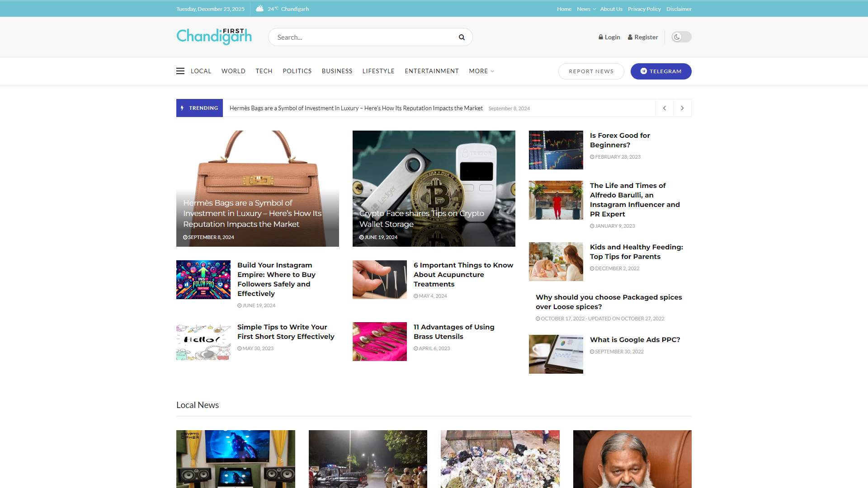868x488 pixels.
Task: Expand the News dropdown in top bar
Action: point(585,9)
